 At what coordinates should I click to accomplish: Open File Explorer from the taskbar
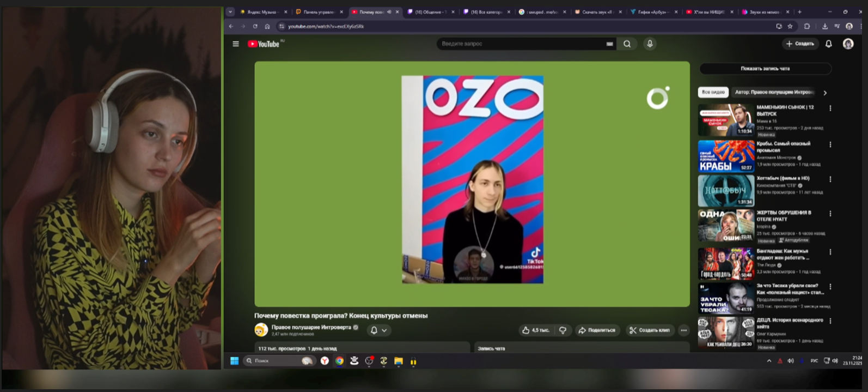click(399, 361)
